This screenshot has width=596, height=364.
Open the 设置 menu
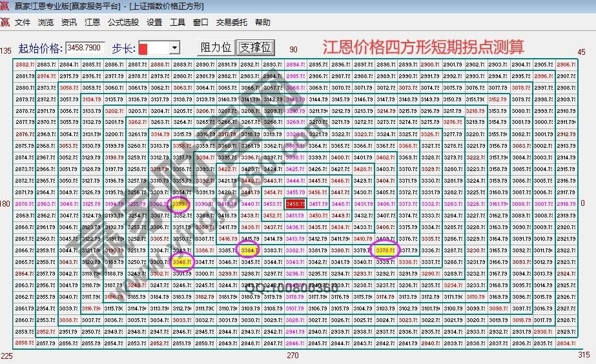154,22
